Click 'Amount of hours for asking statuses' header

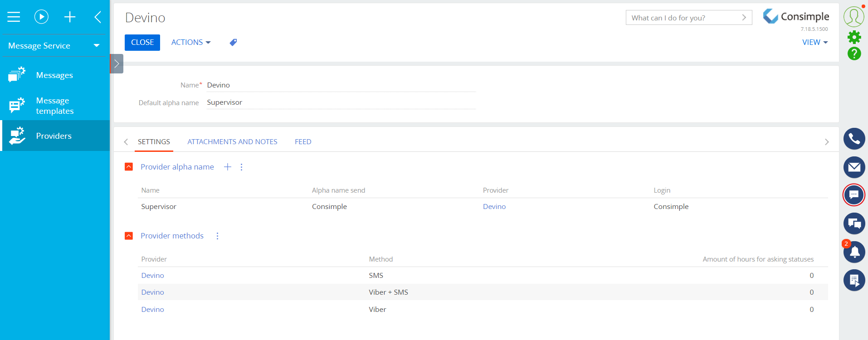click(758, 259)
